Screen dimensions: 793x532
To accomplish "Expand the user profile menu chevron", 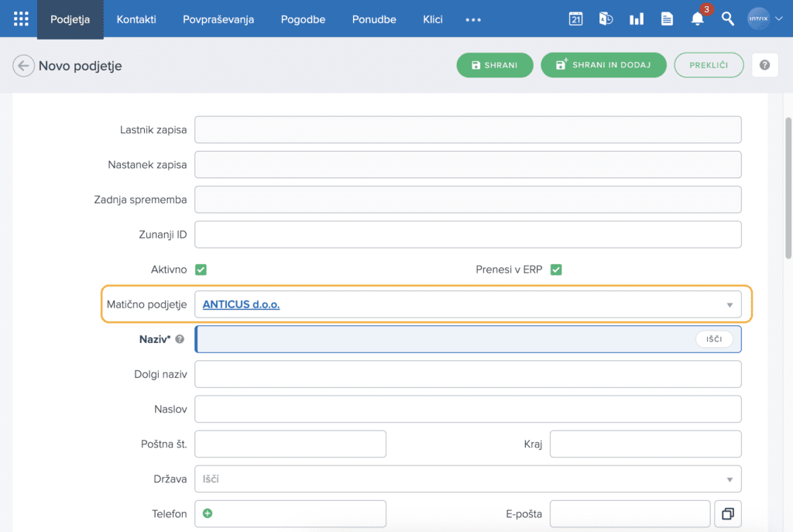I will tap(779, 19).
